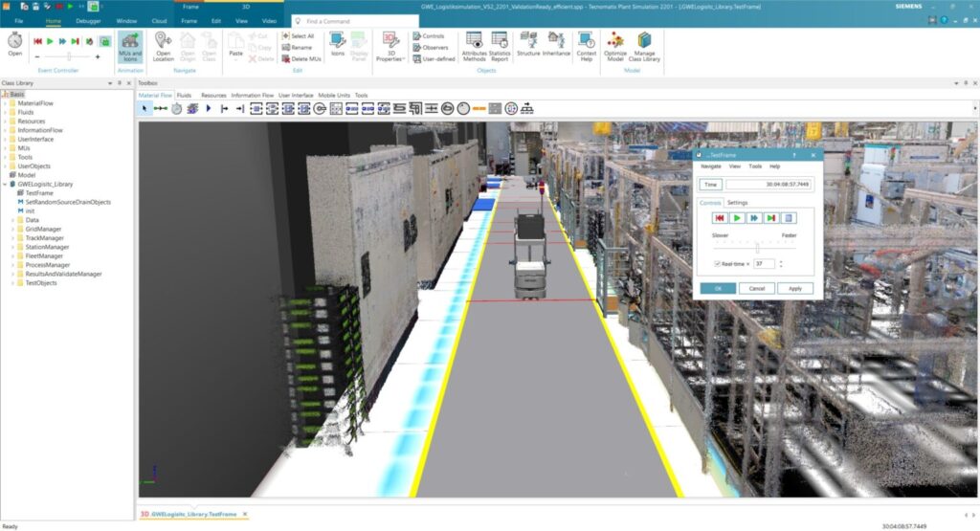The height and width of the screenshot is (531, 980).
Task: Select init method in tree
Action: (x=30, y=211)
